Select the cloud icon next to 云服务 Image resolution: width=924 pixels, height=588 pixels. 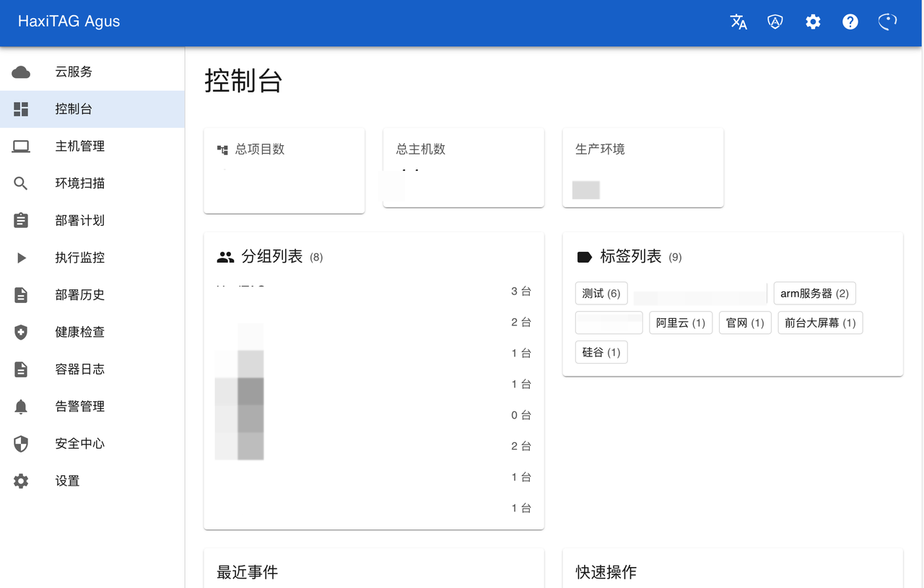[x=21, y=71]
